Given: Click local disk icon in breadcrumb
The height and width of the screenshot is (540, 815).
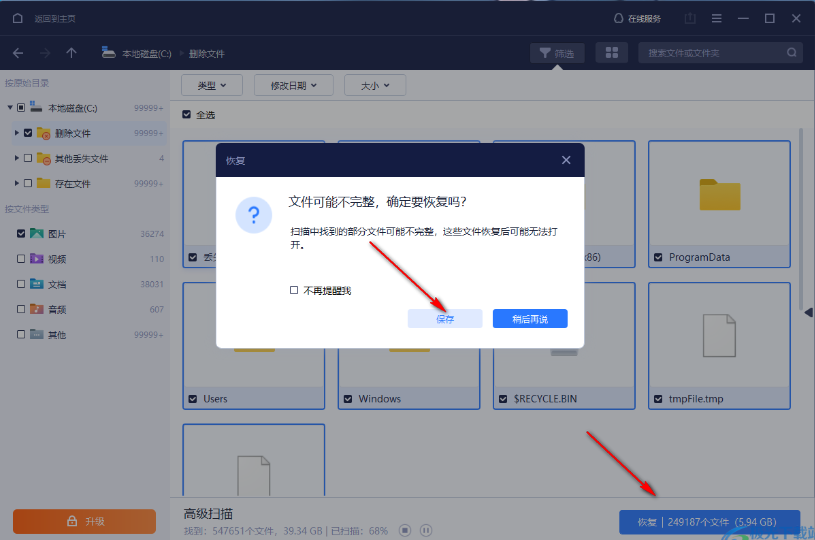Looking at the screenshot, I should pyautogui.click(x=108, y=52).
